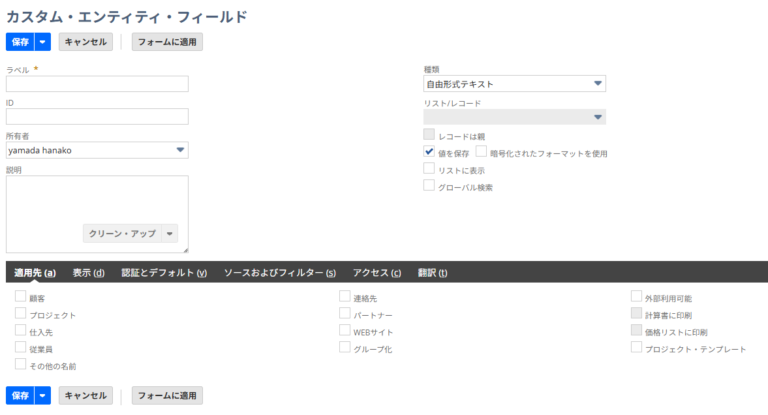
Task: Click inside the 説明 text area
Action: (x=97, y=200)
